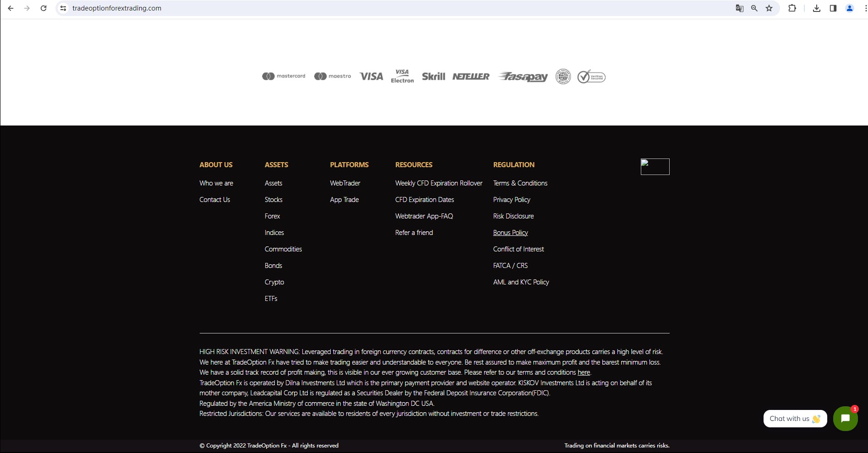Click the broken logo image in footer
This screenshot has height=453, width=868.
coord(655,167)
